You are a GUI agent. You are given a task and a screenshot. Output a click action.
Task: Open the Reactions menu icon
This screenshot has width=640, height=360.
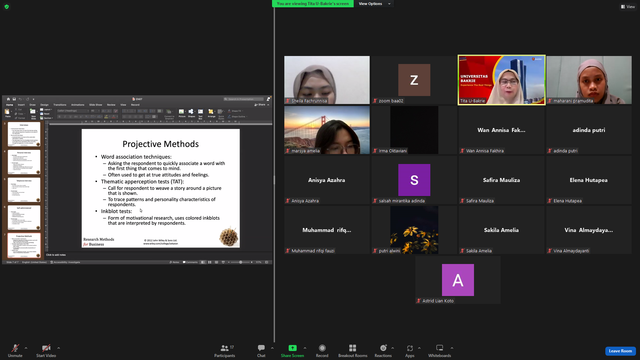(x=383, y=348)
